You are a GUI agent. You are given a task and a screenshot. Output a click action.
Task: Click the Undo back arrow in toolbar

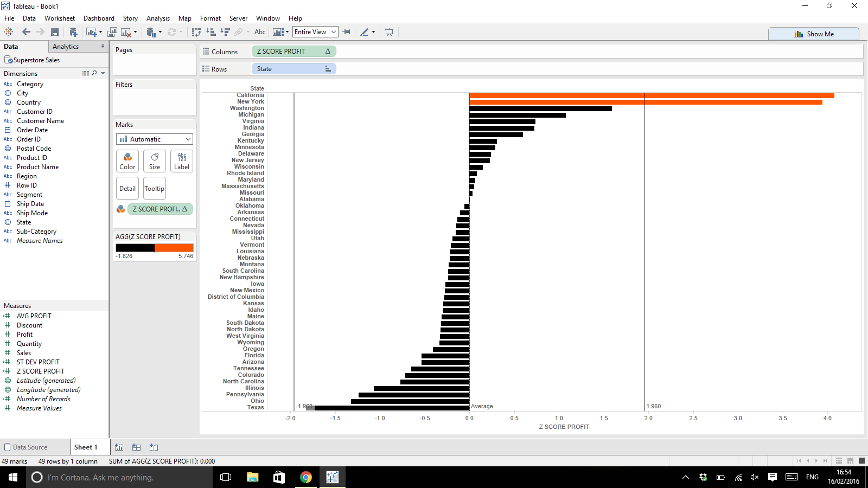tap(26, 32)
